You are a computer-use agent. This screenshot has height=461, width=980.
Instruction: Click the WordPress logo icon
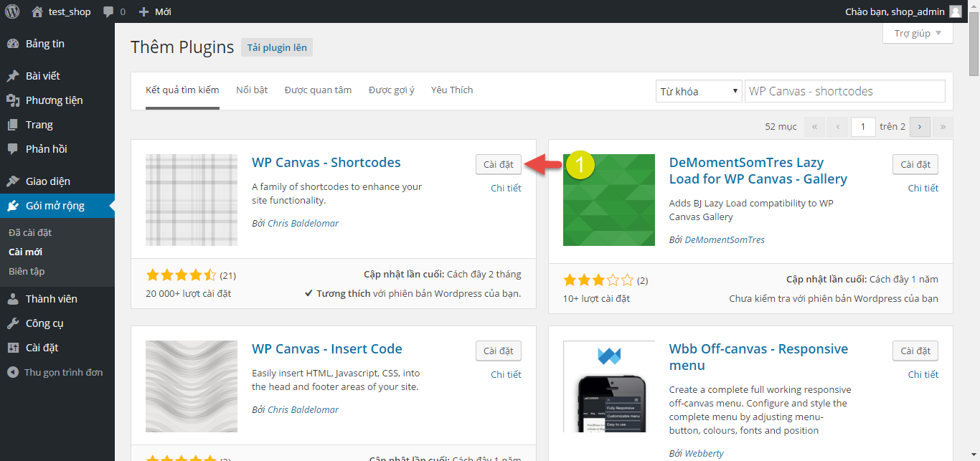(x=12, y=11)
